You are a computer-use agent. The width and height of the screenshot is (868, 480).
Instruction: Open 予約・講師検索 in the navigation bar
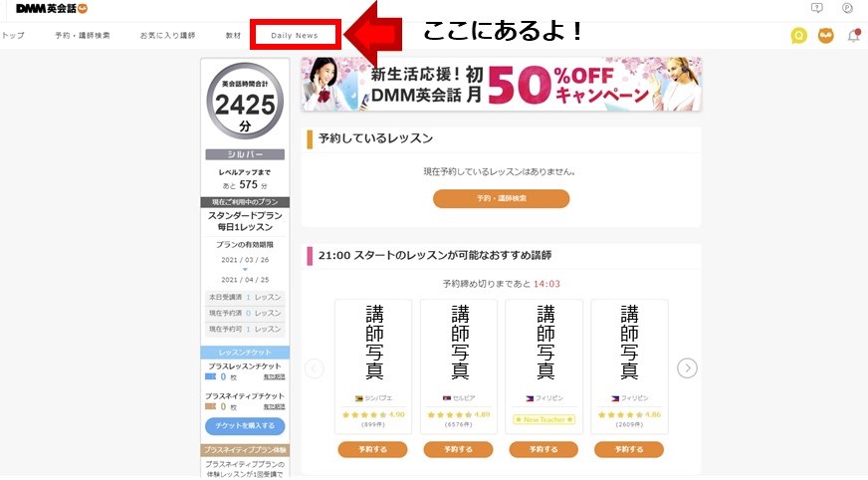pos(82,36)
